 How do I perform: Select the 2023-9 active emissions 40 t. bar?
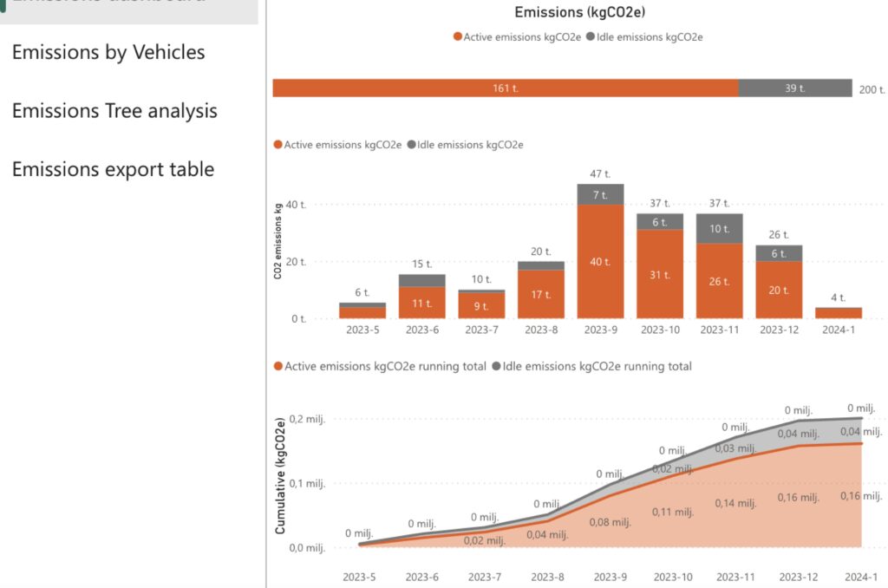click(x=601, y=262)
